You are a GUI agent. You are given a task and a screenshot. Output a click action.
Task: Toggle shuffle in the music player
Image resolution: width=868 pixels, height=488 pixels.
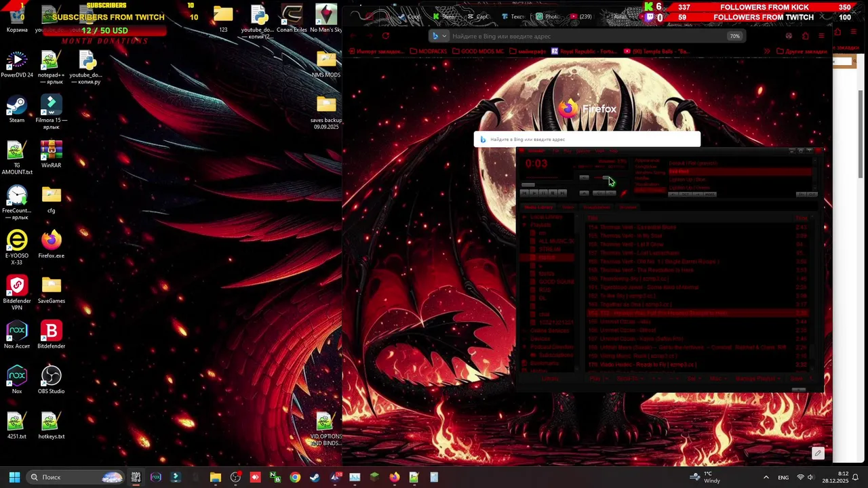pyautogui.click(x=599, y=193)
